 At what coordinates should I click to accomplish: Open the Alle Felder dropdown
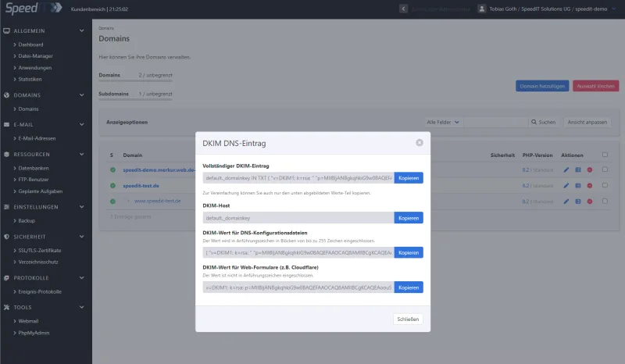443,122
